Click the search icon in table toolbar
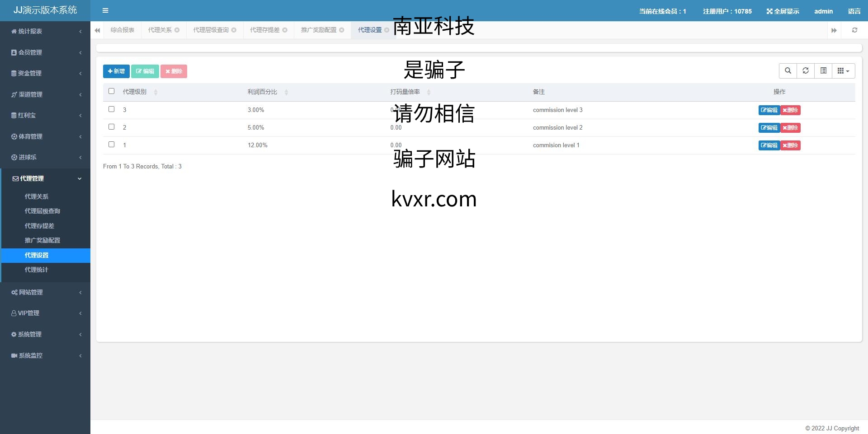The height and width of the screenshot is (434, 868). (x=788, y=71)
